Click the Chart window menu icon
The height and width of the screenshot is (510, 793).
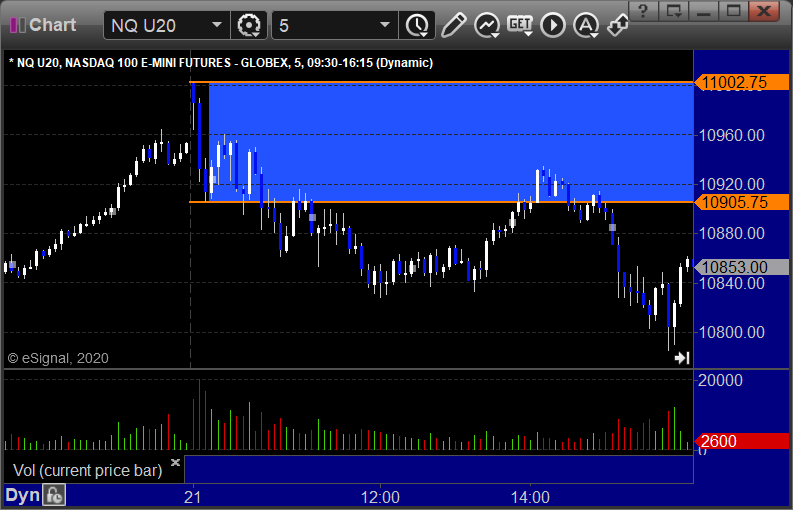18,25
